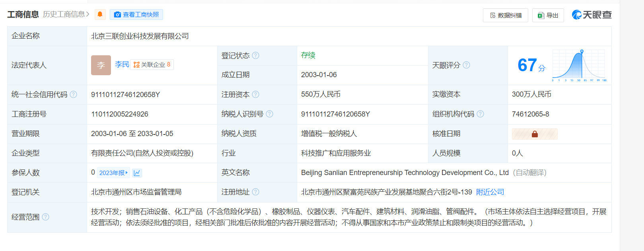Click the help icon beside 纳税人识别号
The width and height of the screenshot is (644, 251).
click(270, 114)
